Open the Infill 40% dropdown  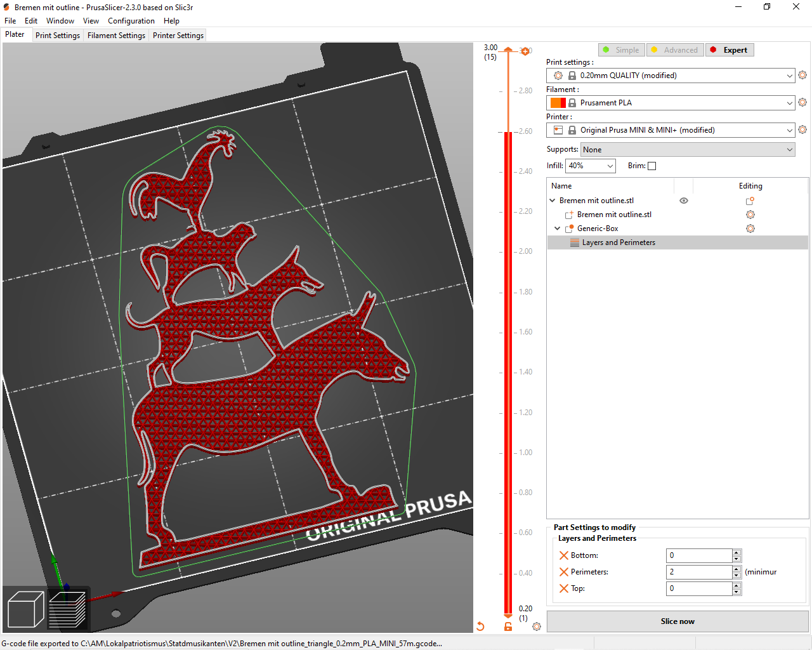(x=591, y=166)
